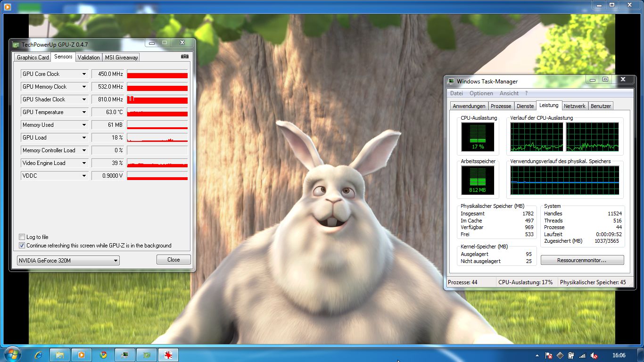Open the GPU Shader Clock sensor dropdown
Image resolution: width=644 pixels, height=362 pixels.
point(84,99)
